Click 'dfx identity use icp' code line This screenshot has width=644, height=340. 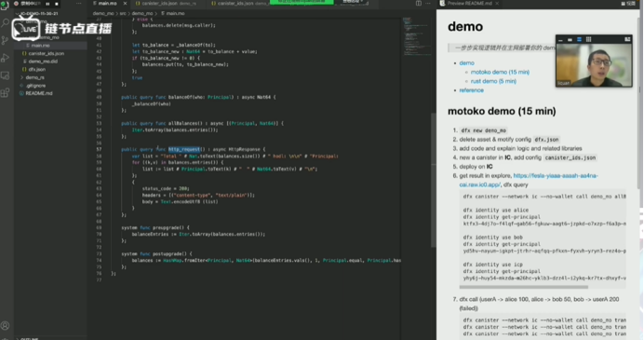tap(493, 265)
